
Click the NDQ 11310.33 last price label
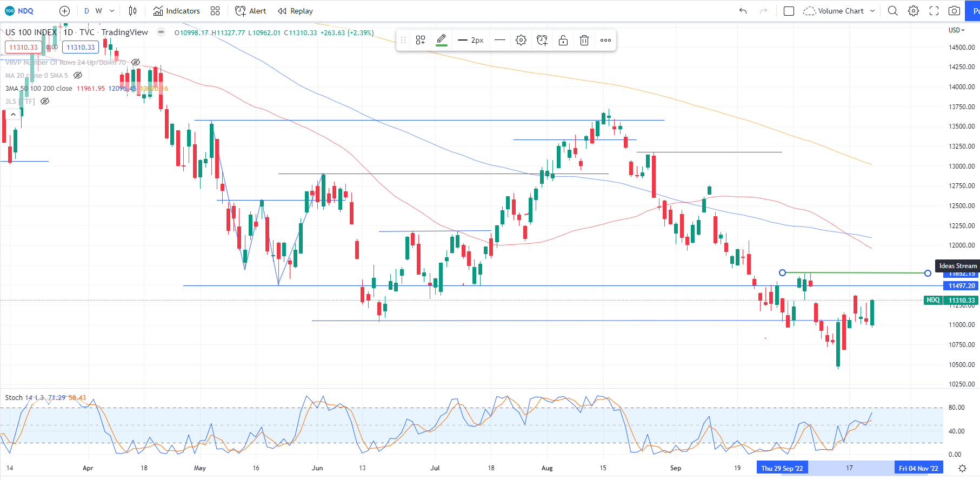point(951,300)
